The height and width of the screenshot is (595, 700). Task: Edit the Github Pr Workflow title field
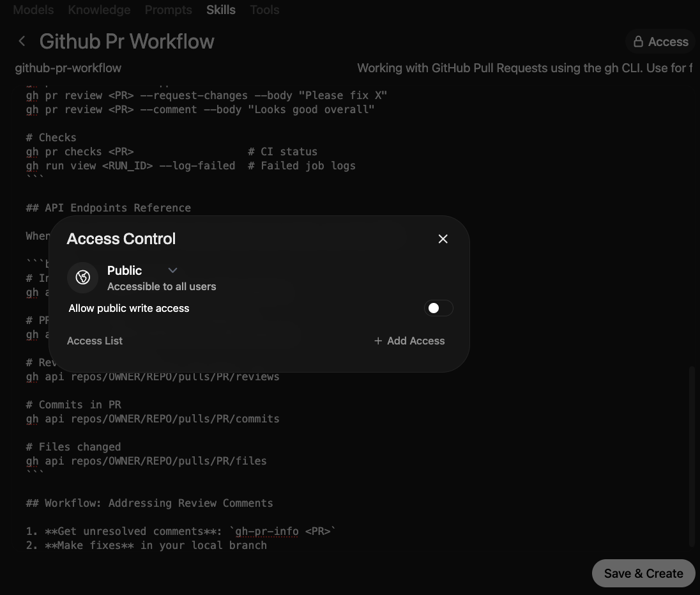tap(127, 42)
